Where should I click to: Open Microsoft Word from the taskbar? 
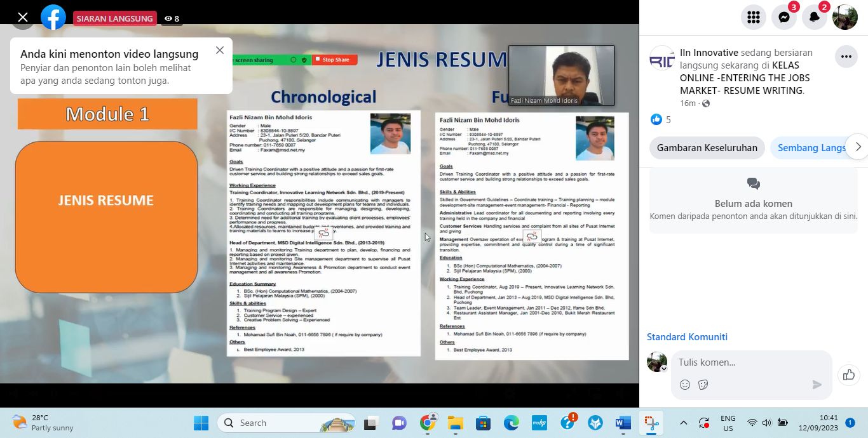pyautogui.click(x=623, y=423)
